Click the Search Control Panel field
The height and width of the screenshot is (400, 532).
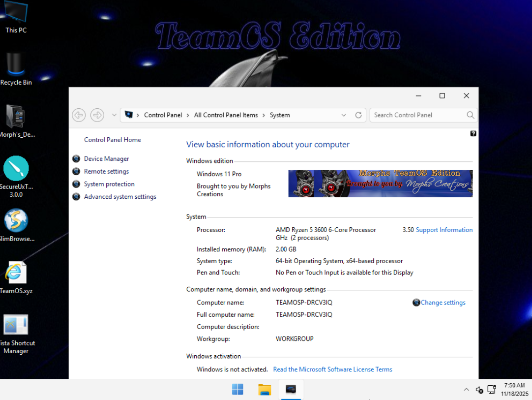point(418,115)
